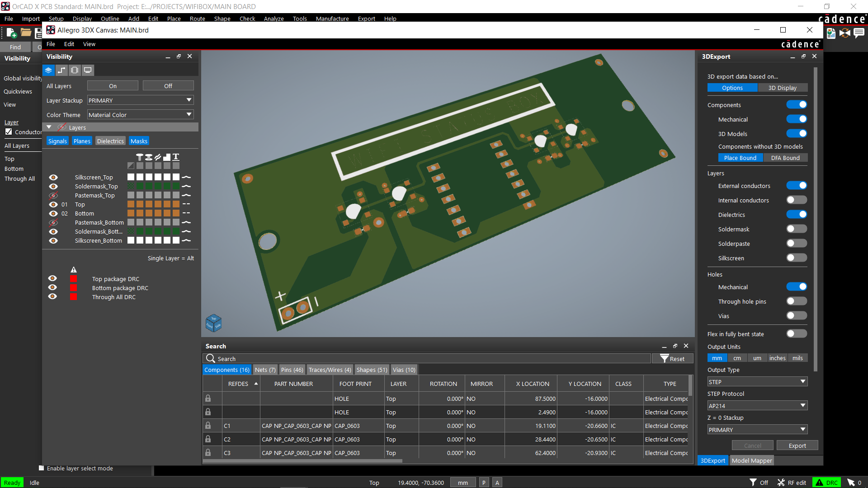Open the components visibility tab icon
Viewport: 868px width, 488px height.
pyautogui.click(x=75, y=70)
